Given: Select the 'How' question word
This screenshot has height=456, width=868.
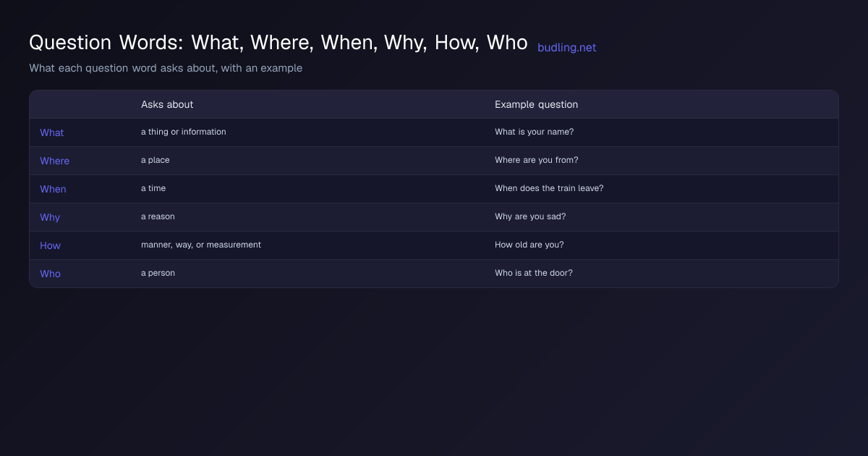Looking at the screenshot, I should [x=50, y=245].
